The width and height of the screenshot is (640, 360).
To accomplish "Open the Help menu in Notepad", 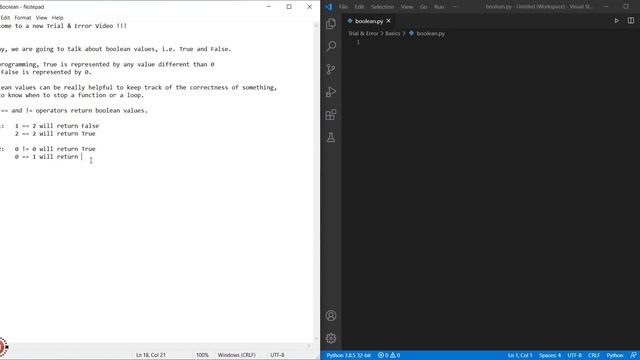I will tap(58, 18).
